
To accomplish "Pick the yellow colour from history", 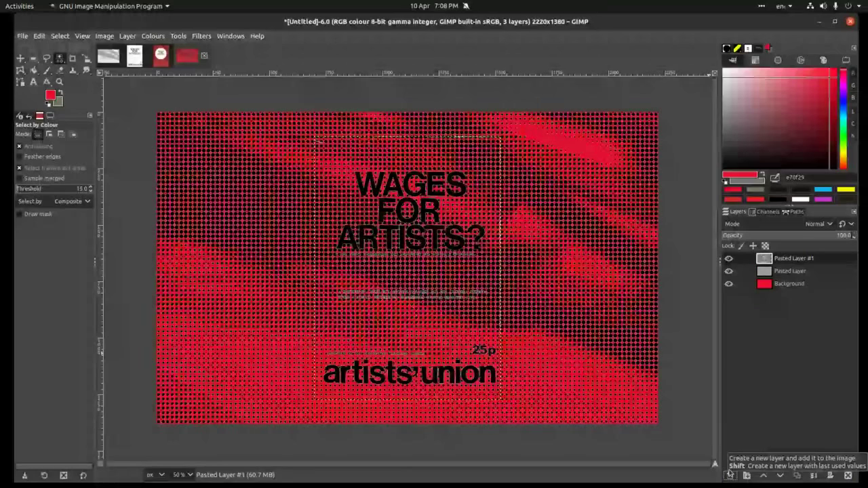I will [x=846, y=190].
